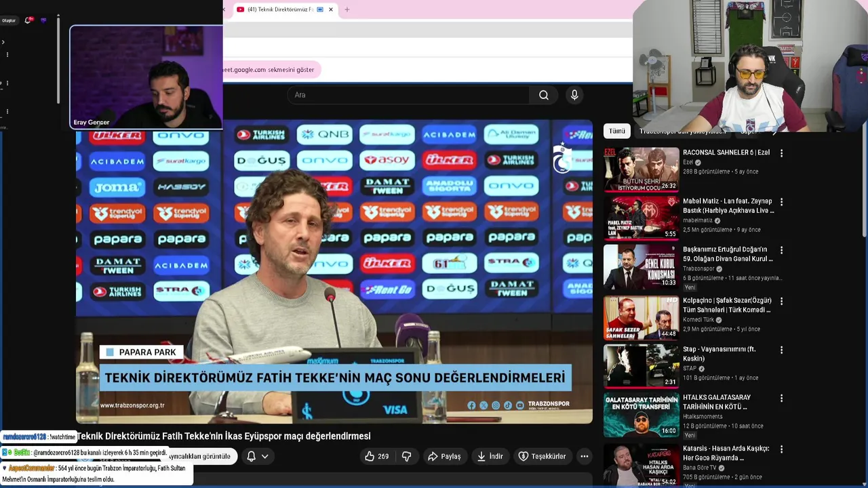Viewport: 868px width, 488px height.
Task: Open options menu for Stap Vayanasınımını video
Action: point(781,350)
